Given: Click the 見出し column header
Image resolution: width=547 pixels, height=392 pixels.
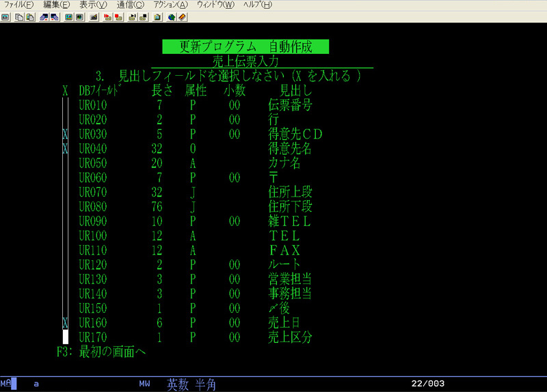Looking at the screenshot, I should (x=296, y=91).
